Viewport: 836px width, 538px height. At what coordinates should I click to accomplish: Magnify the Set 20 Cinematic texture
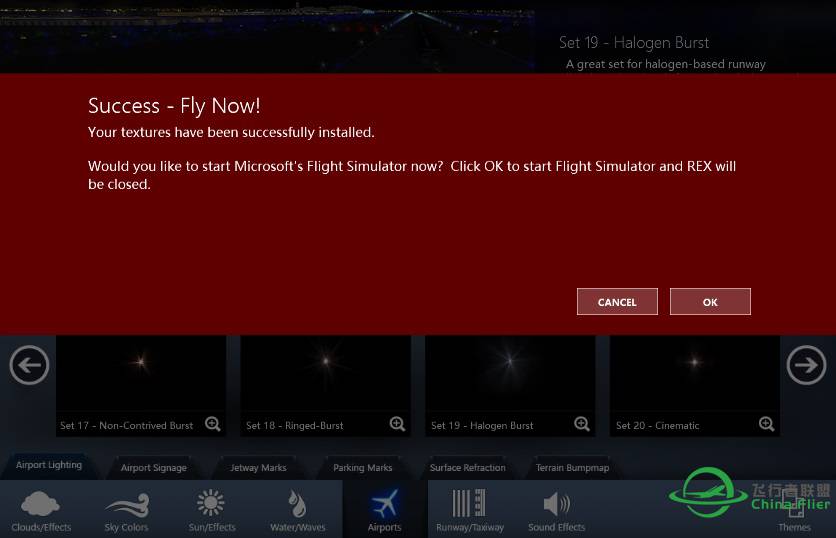[766, 424]
